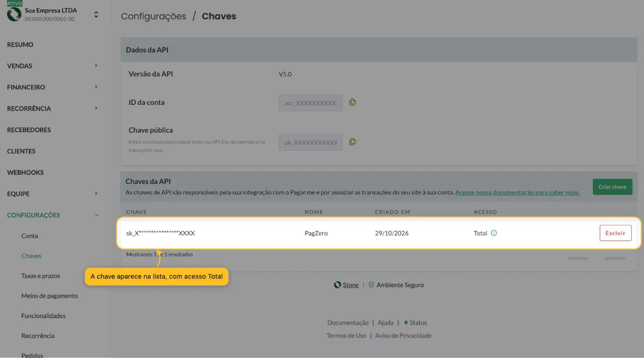Screen dimensions: 644x358
Task: Select Chaves in sidebar
Action: (31, 256)
